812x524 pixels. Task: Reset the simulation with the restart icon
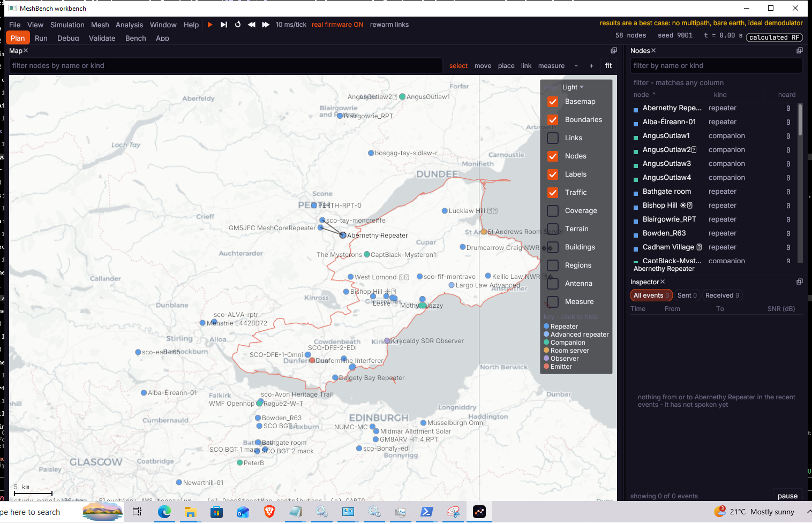pos(238,25)
